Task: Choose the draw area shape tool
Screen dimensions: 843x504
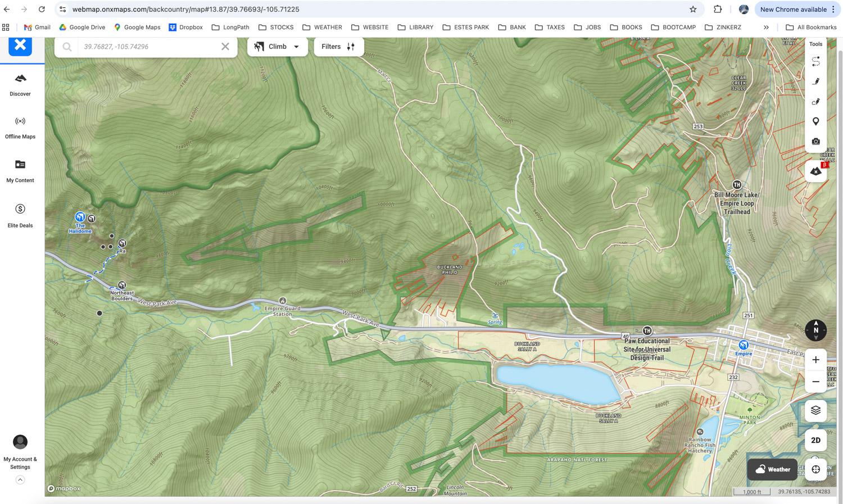Action: (815, 102)
